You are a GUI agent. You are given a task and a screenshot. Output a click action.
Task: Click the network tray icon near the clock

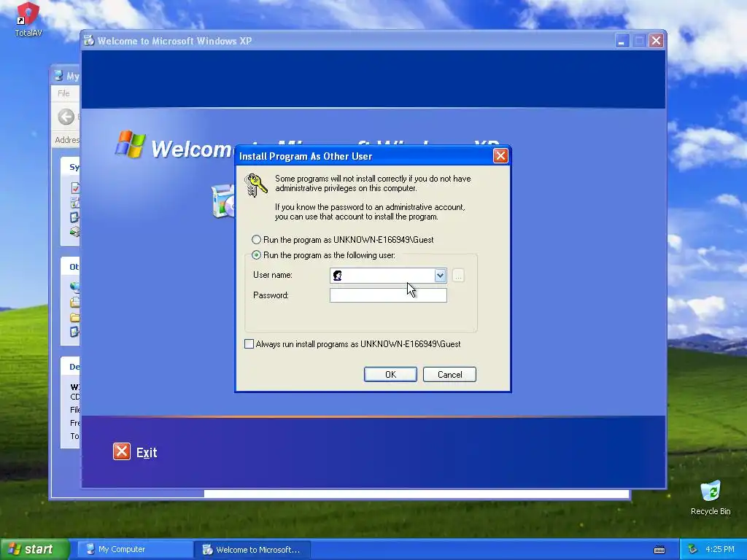693,550
